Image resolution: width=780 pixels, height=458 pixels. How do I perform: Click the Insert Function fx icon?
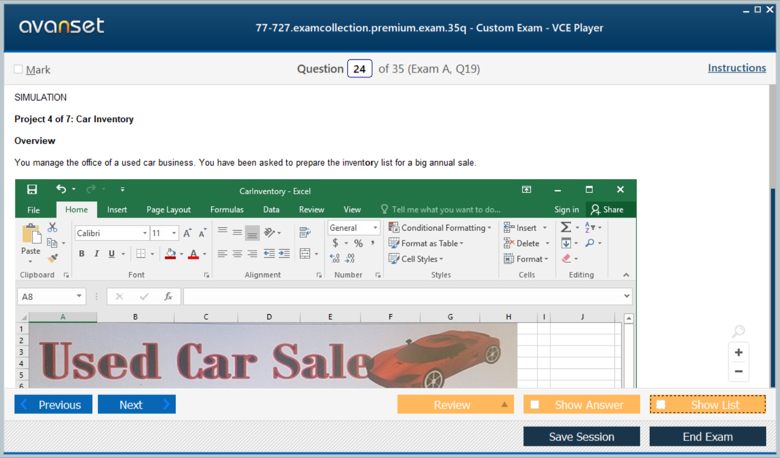pyautogui.click(x=168, y=297)
